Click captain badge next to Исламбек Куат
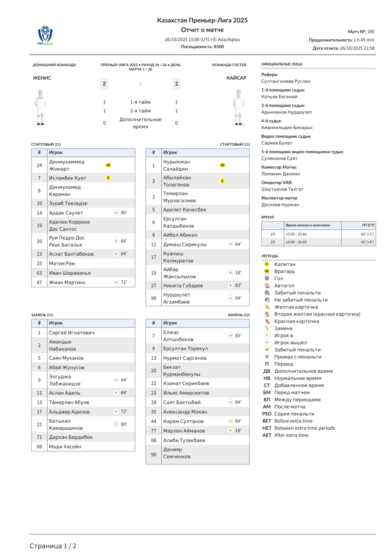This screenshot has height=555, width=392. tap(108, 178)
